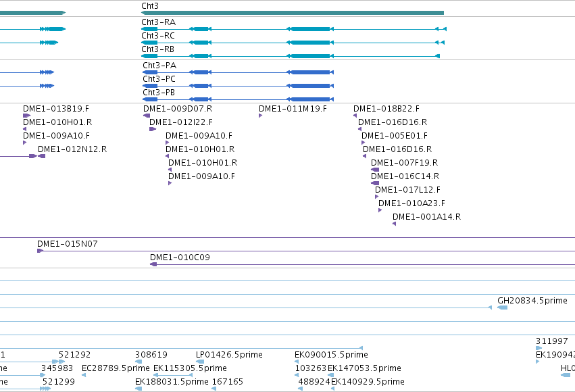575x392 pixels.
Task: Select the DME1-005E01.F feature label
Action: tap(395, 136)
